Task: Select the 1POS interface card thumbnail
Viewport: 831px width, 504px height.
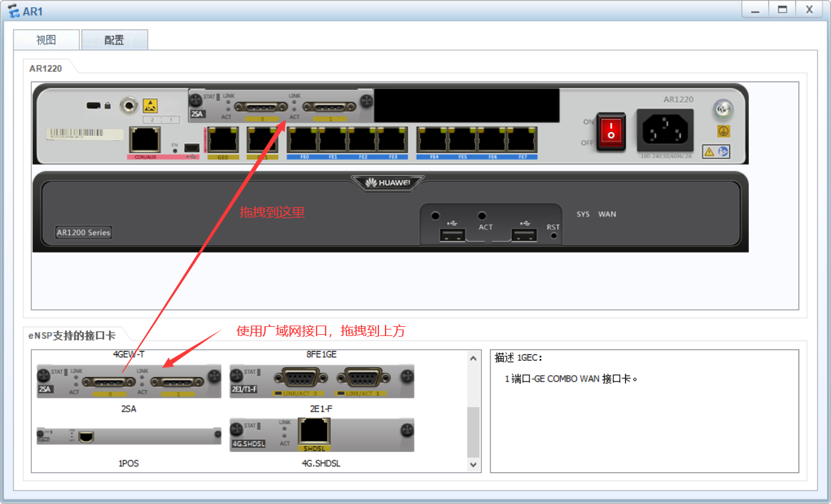Action: pos(129,436)
